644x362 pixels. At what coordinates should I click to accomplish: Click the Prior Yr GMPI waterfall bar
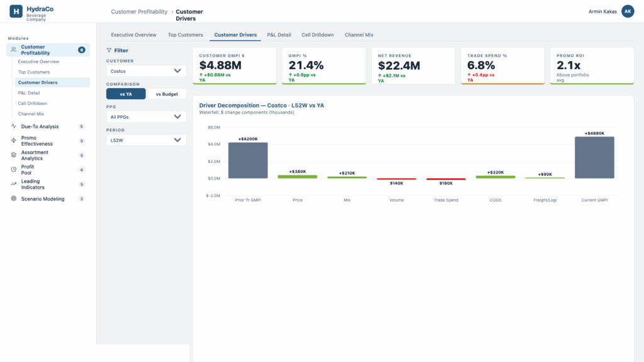coord(248,160)
